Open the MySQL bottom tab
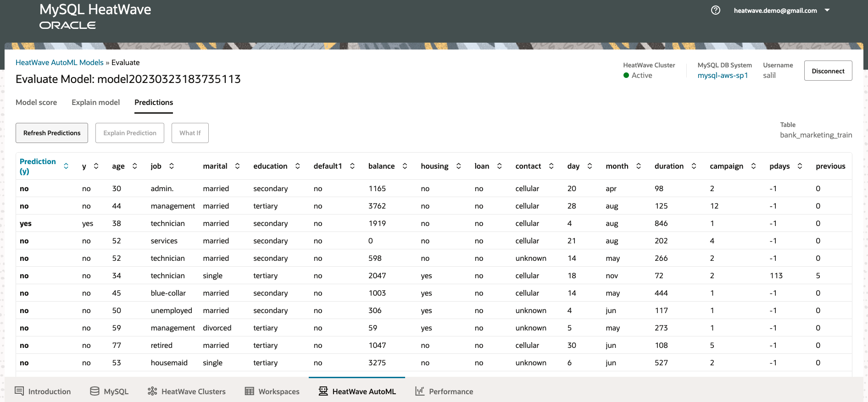 point(109,391)
